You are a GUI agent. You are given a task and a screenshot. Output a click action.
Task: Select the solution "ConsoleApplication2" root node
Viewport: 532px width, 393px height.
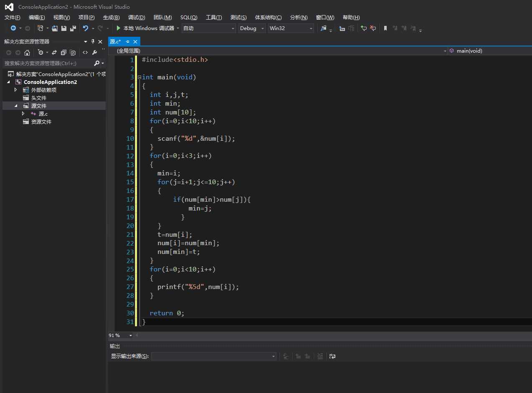pos(57,74)
